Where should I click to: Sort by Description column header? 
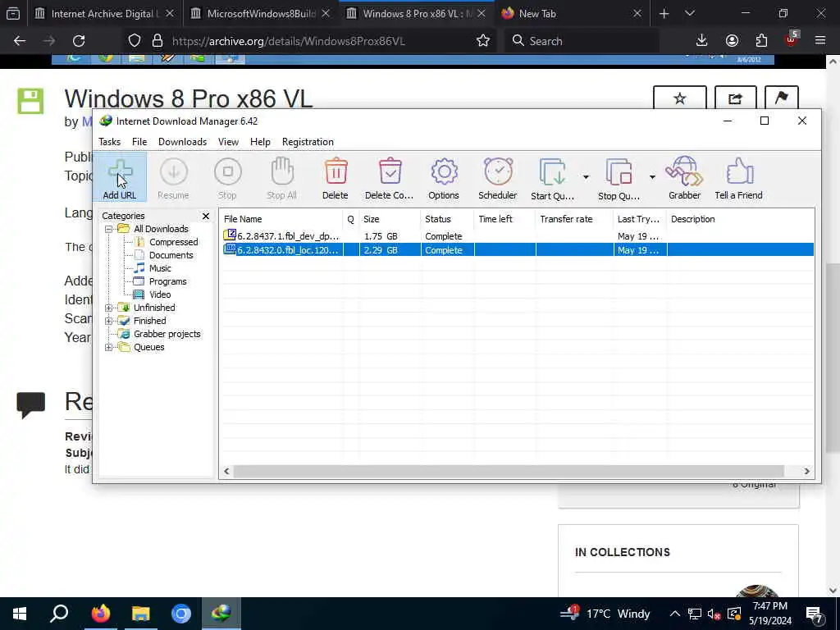coord(741,219)
